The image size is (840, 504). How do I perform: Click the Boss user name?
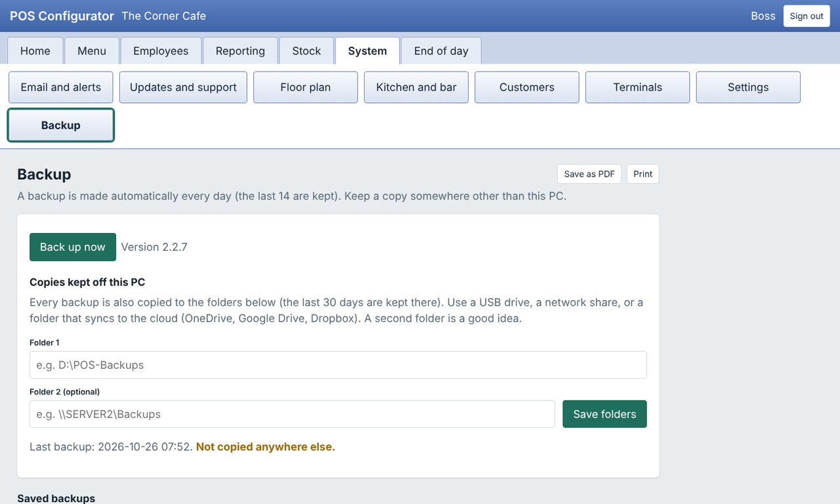763,16
